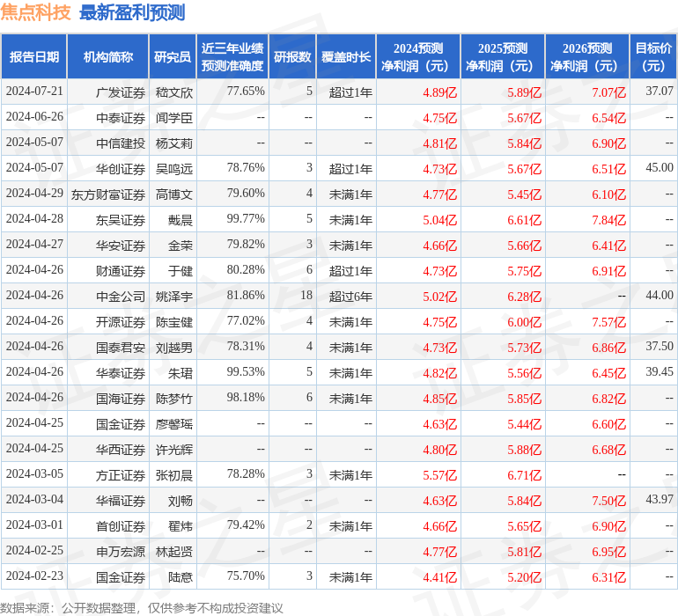Click researcher name 金荣
Image resolution: width=678 pixels, height=616 pixels.
[181, 246]
